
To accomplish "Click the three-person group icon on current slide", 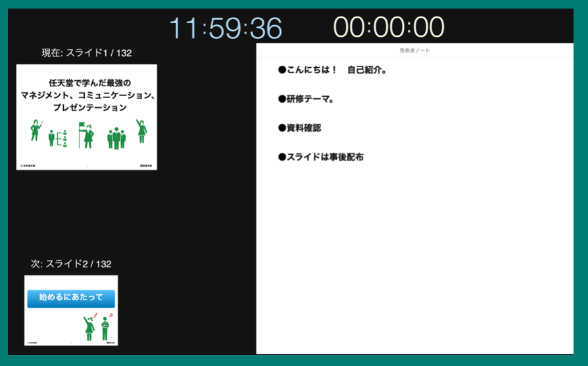I will click(x=116, y=138).
